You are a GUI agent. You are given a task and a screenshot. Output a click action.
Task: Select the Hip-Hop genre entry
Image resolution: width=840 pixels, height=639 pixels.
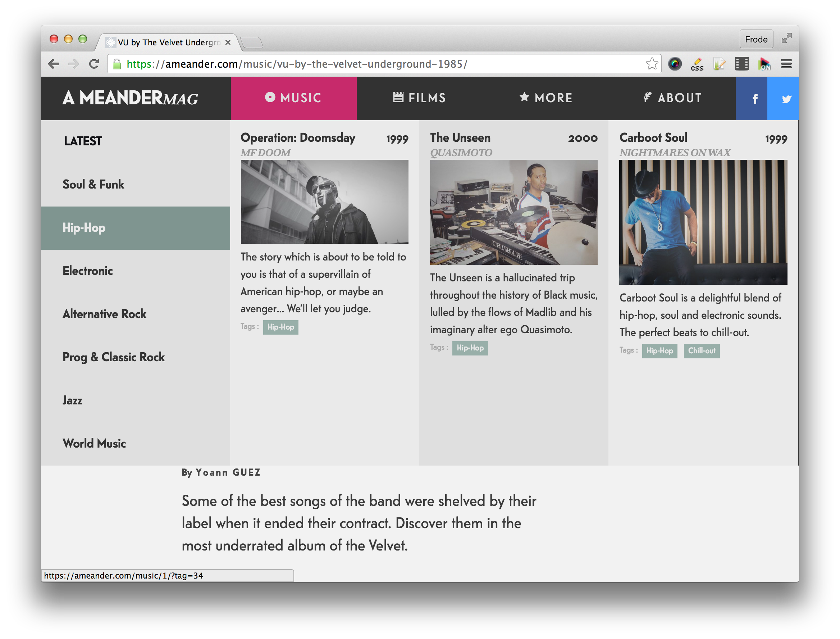(135, 228)
